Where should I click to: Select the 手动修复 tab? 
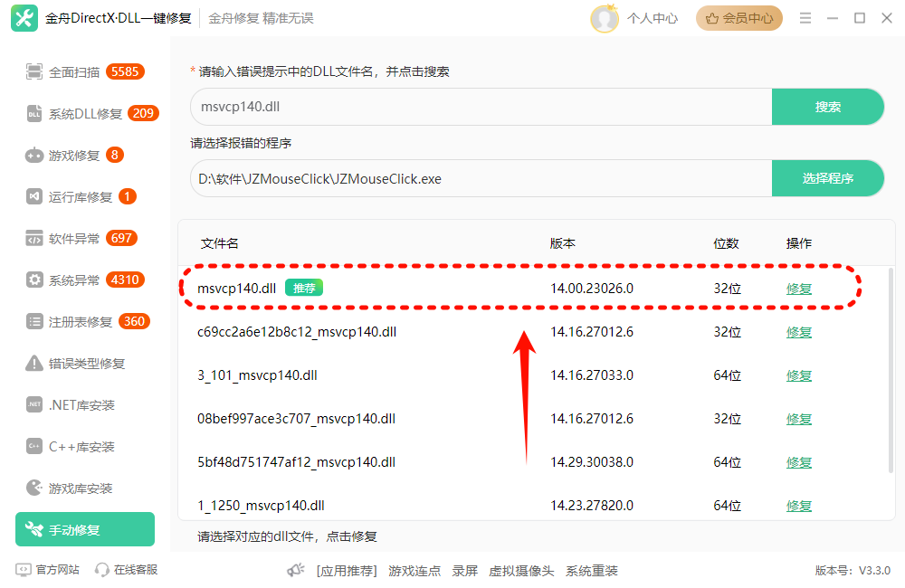click(85, 529)
